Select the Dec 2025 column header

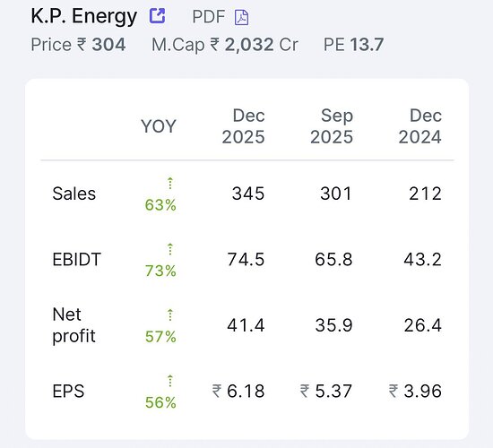click(x=243, y=126)
